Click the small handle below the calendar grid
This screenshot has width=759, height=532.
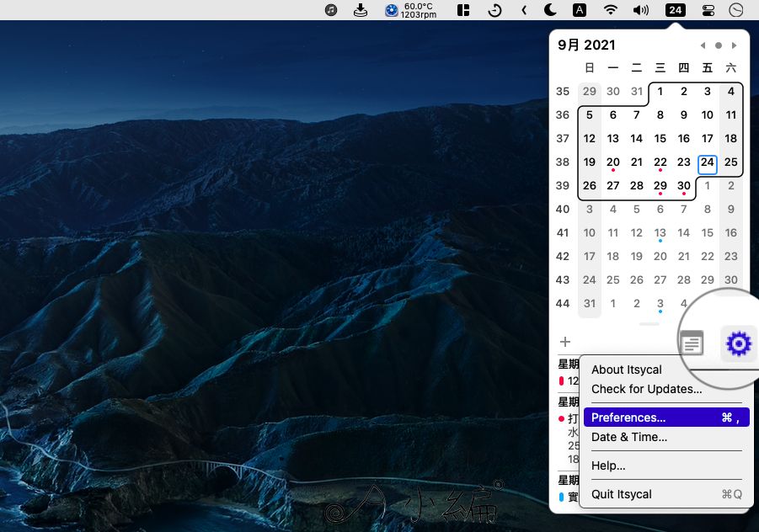point(649,324)
